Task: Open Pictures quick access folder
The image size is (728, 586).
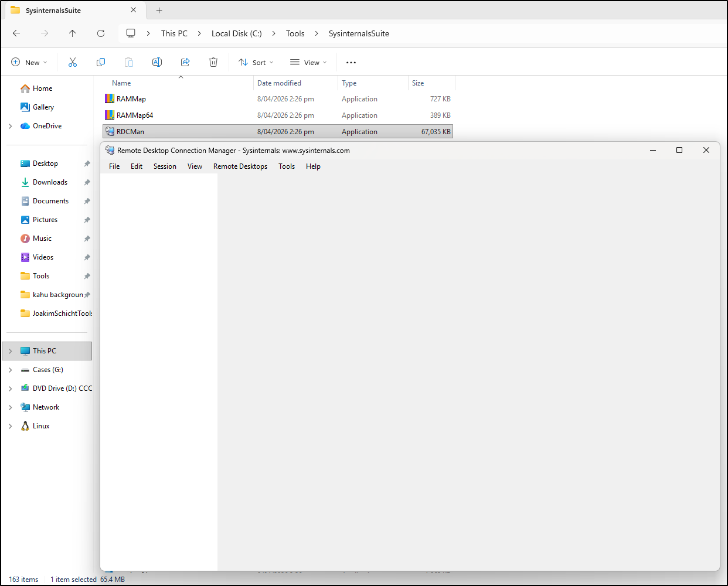Action: click(45, 220)
